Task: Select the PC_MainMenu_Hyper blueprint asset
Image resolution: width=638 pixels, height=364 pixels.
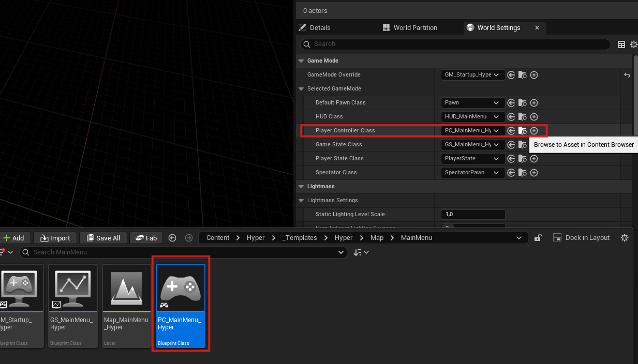Action: click(x=181, y=306)
